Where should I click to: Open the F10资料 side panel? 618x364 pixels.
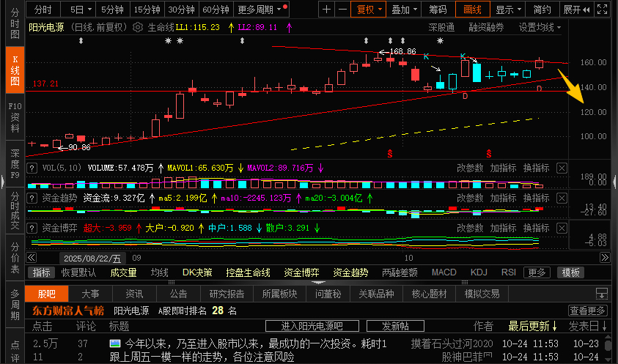[x=15, y=117]
